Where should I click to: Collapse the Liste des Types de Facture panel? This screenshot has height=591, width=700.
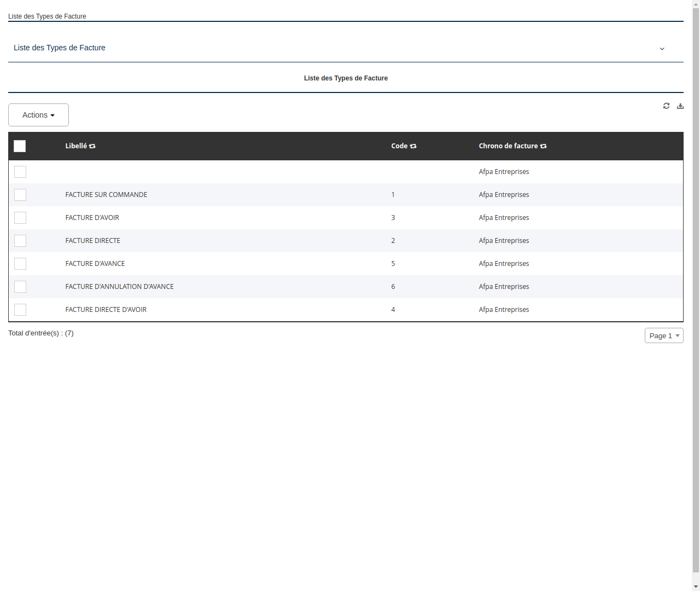tap(662, 49)
